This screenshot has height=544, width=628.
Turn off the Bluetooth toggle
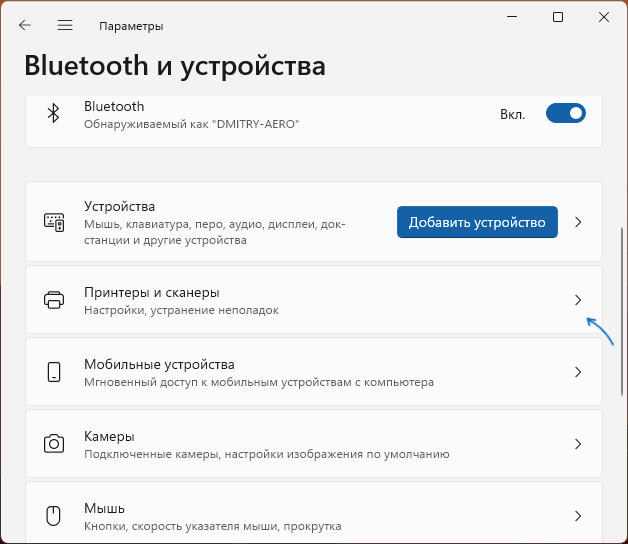tap(566, 113)
